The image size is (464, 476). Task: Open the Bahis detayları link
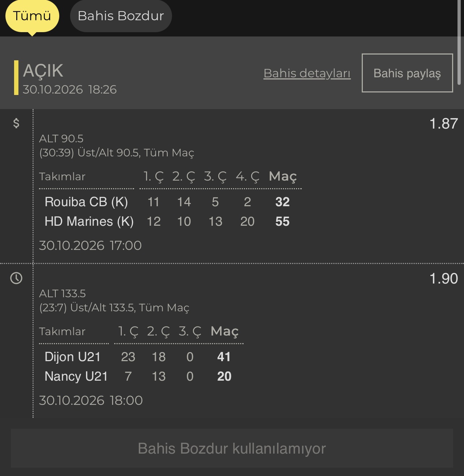pyautogui.click(x=307, y=73)
